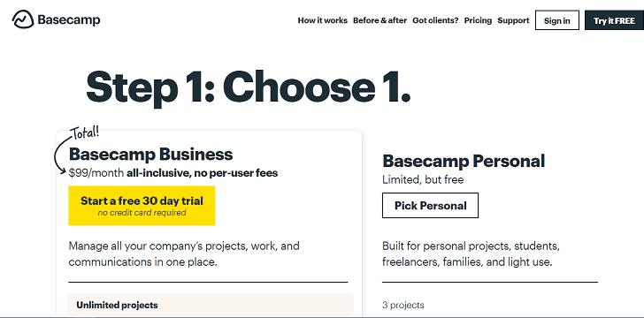
Task: Click the Sign in button
Action: point(557,20)
